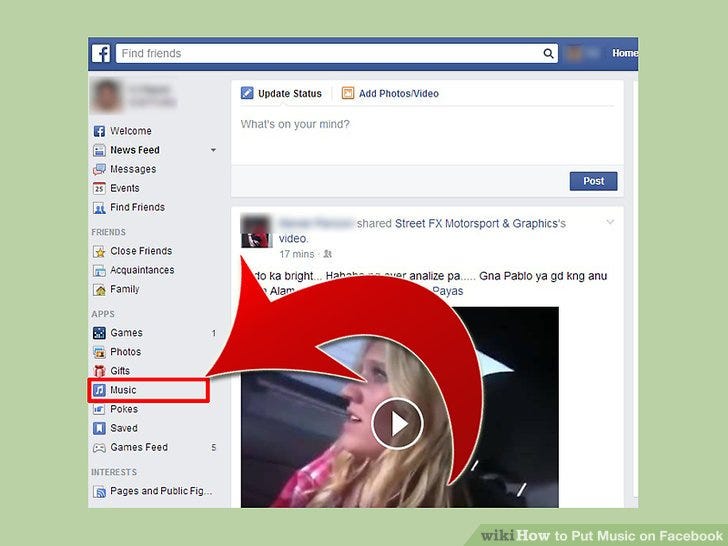Click the post author's profile thumbnail
The width and height of the screenshot is (728, 546).
pos(256,231)
